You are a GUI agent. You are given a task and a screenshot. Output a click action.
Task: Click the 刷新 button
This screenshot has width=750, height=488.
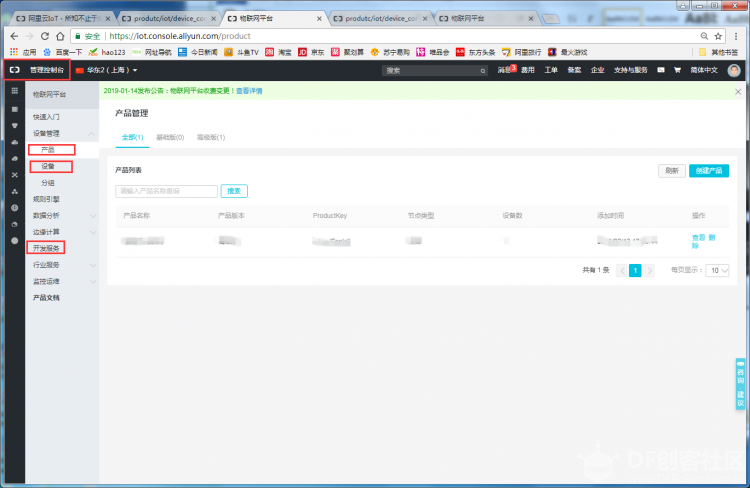tap(672, 171)
